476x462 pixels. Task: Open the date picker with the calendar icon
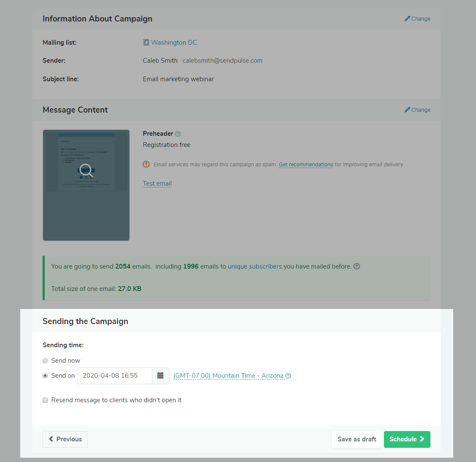tap(160, 376)
